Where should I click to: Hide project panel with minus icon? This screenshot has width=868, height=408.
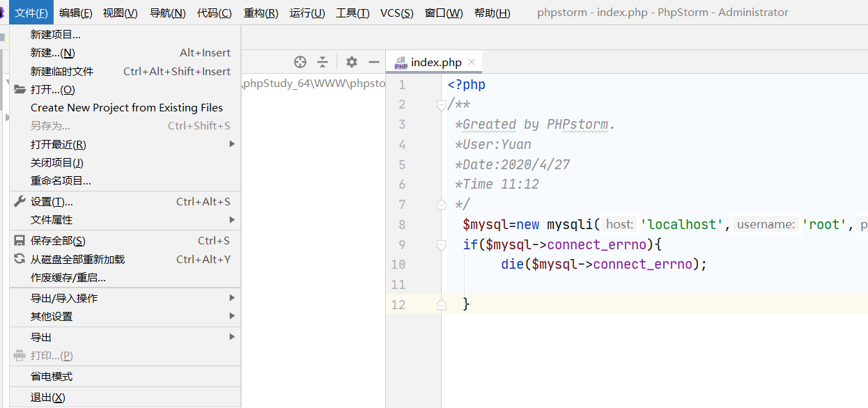coord(374,62)
